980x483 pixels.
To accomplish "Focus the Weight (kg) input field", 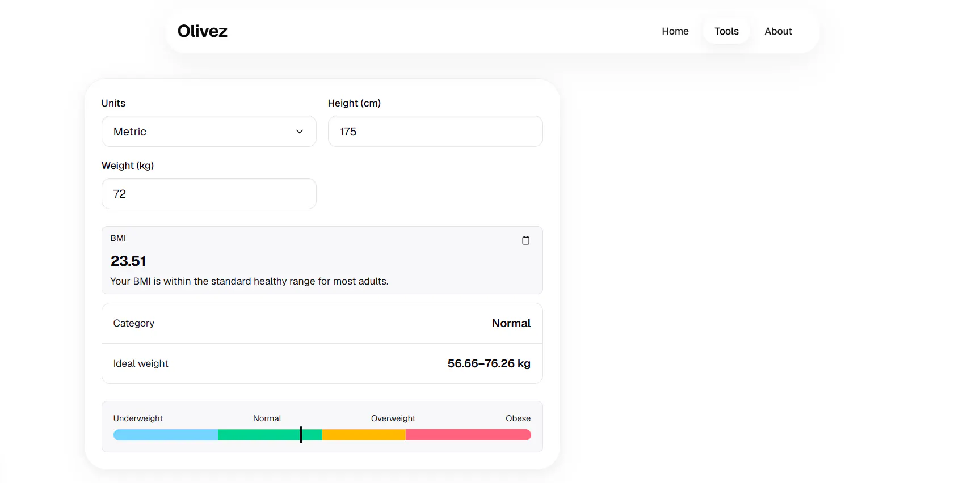I will (209, 194).
